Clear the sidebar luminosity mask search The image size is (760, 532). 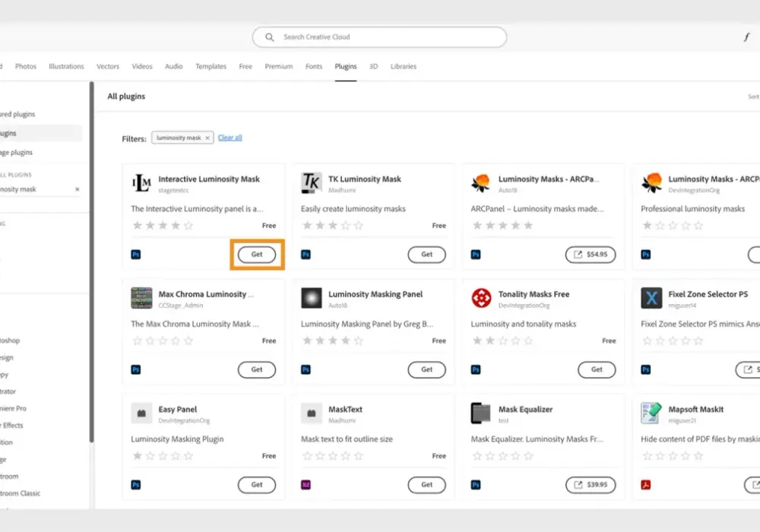tap(77, 189)
